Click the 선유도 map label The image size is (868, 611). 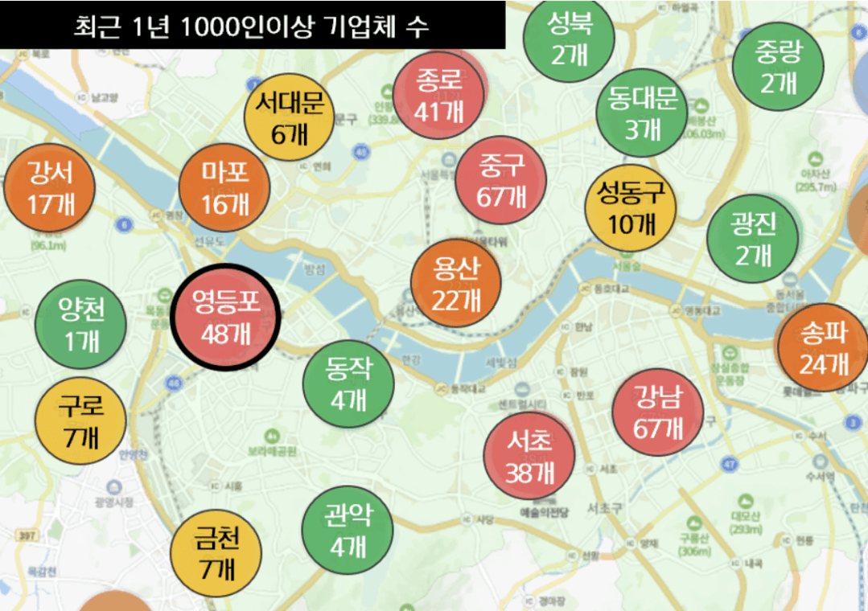[210, 241]
